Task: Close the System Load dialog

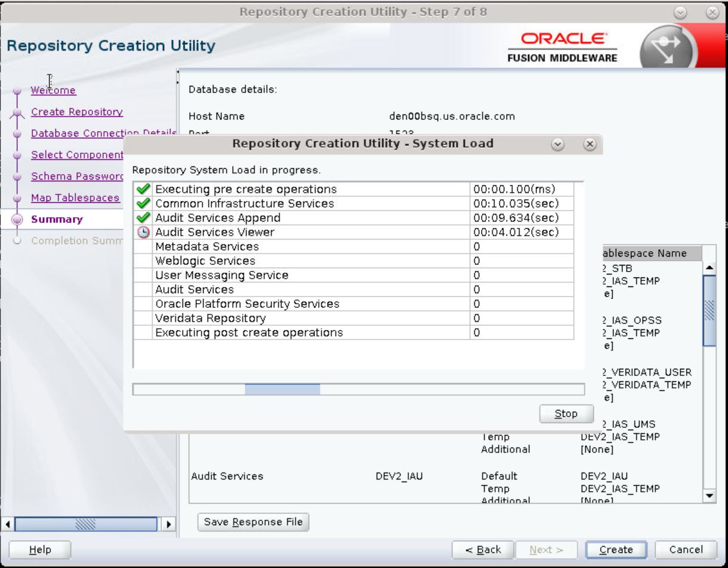Action: click(x=590, y=144)
